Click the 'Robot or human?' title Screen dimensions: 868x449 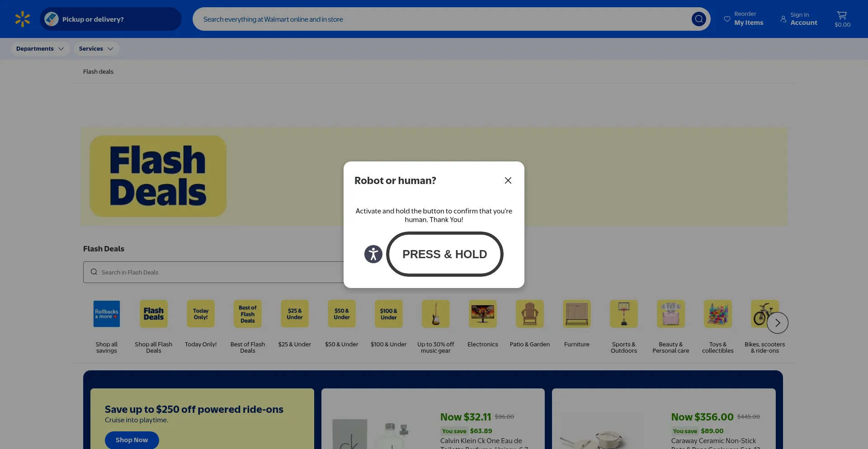[395, 180]
